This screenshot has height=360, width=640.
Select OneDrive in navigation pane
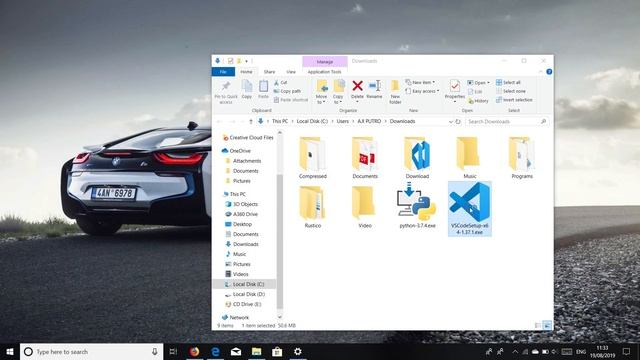[x=237, y=151]
